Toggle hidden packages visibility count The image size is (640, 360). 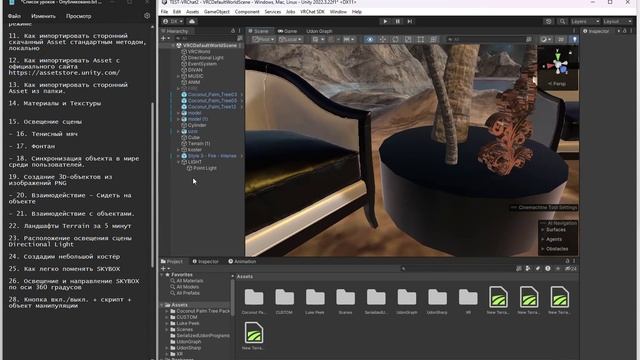point(570,269)
